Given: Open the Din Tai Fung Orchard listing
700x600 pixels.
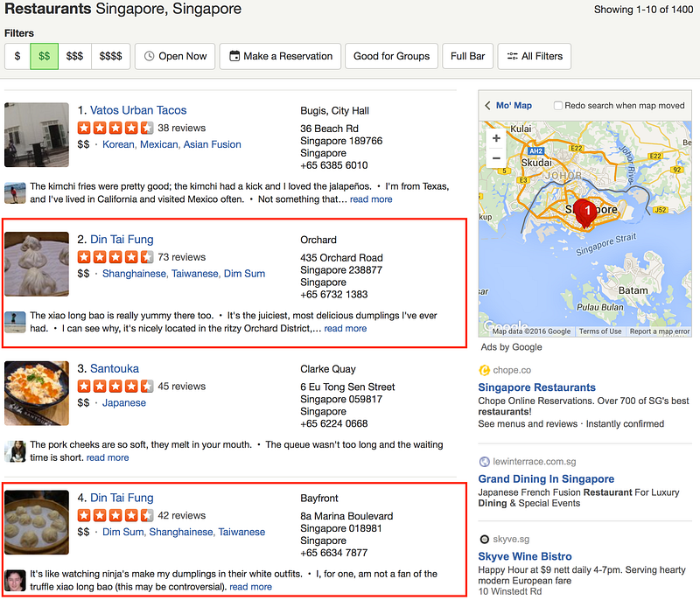Looking at the screenshot, I should 122,240.
